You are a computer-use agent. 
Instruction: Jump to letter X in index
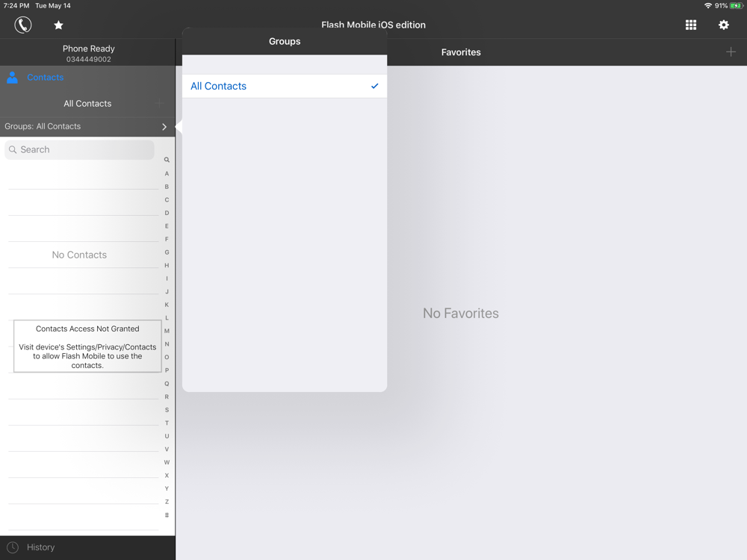coord(167,475)
